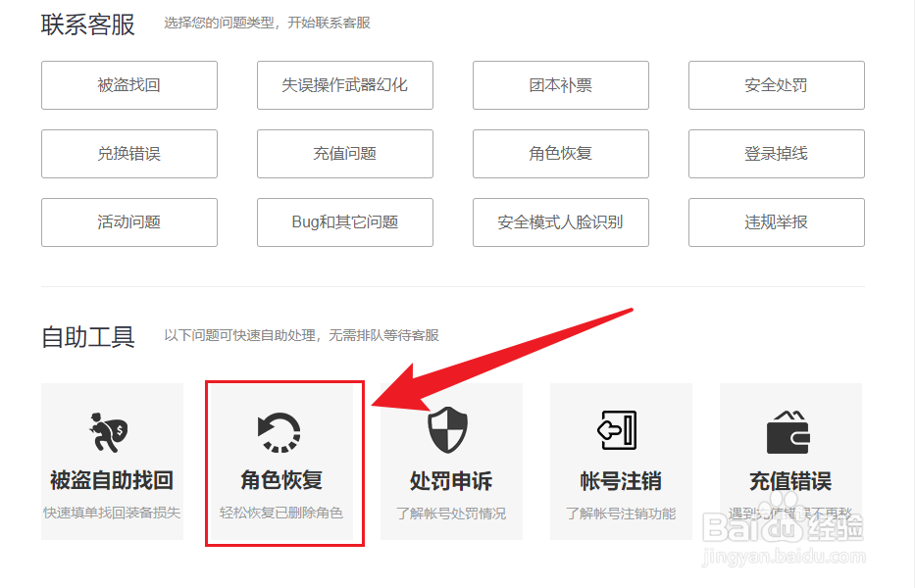915x588 pixels.
Task: Click the 帐号注销 self-service title
Action: pos(621,481)
